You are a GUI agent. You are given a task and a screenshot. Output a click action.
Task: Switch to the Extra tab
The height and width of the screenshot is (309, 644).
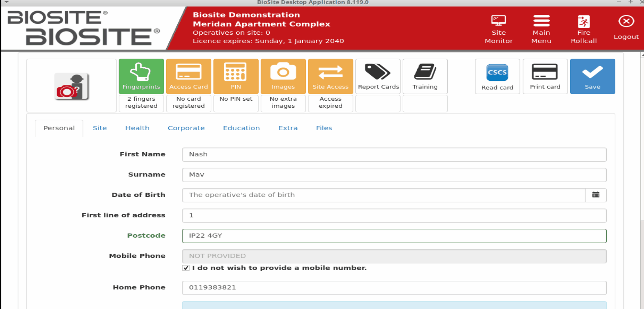(x=288, y=128)
